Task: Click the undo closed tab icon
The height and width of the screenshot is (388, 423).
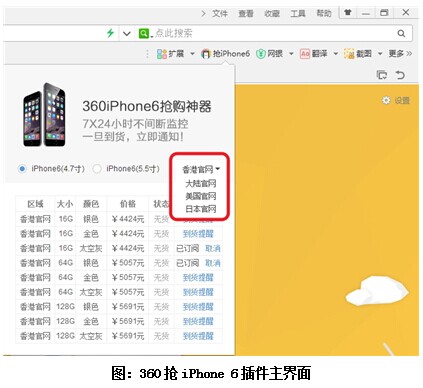Action: pyautogui.click(x=400, y=75)
